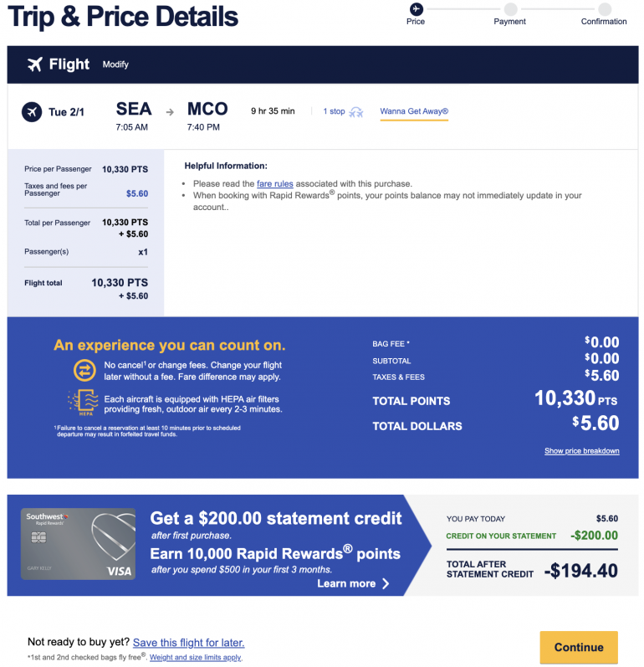Click the Confirmation step circle
The image size is (644, 667).
click(x=603, y=8)
